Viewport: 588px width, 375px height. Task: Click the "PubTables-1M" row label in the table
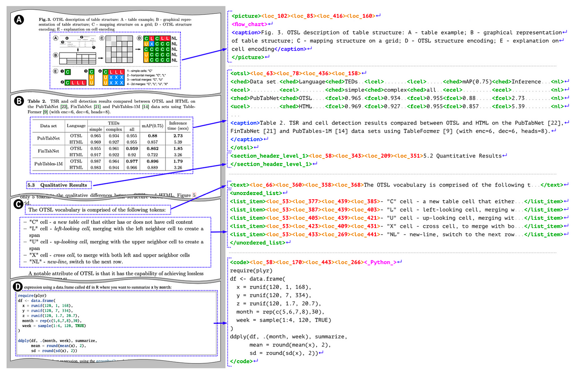point(48,164)
